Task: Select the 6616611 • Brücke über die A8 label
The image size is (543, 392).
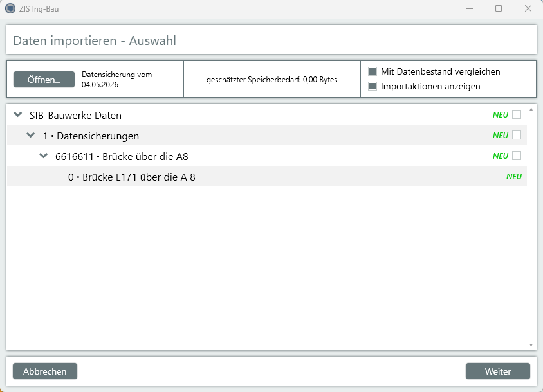Action: [122, 156]
